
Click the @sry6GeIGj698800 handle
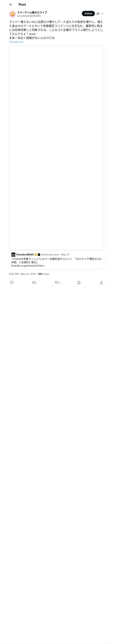pos(29,16)
